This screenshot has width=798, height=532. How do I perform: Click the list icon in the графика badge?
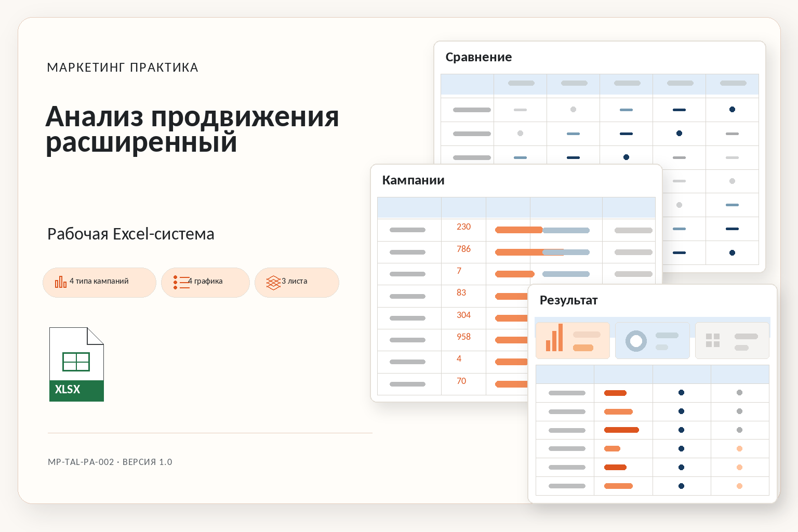point(181,282)
